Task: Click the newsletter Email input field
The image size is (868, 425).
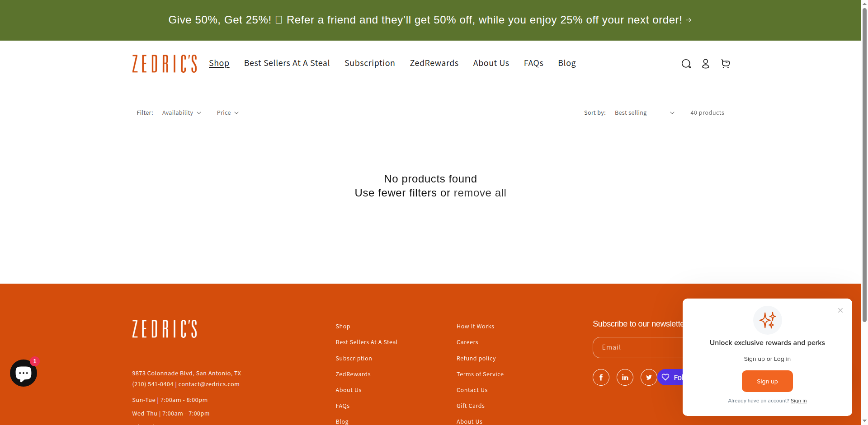Action: (637, 347)
